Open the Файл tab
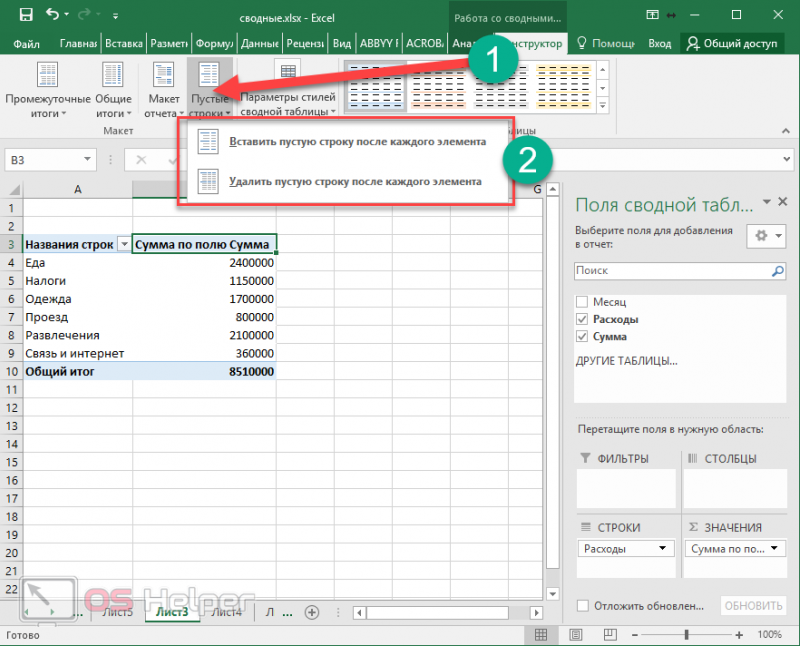Image resolution: width=800 pixels, height=646 pixels. 27,44
